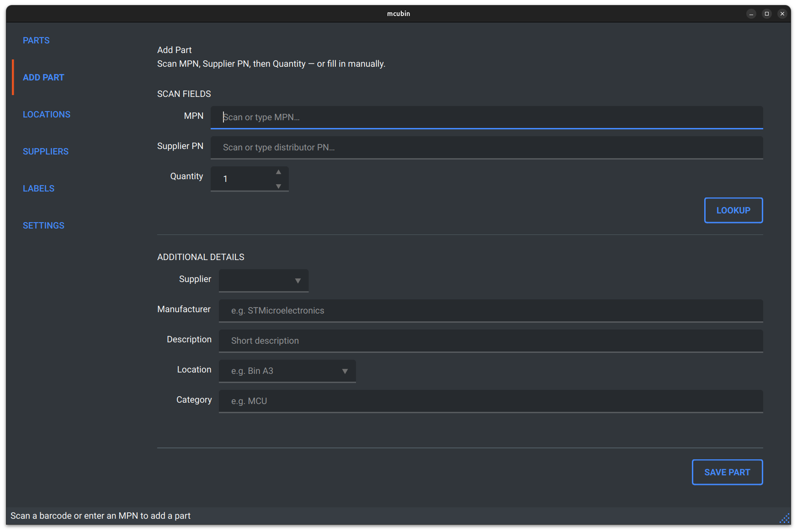Click the Location dropdown arrow icon
797x532 pixels.
click(345, 371)
